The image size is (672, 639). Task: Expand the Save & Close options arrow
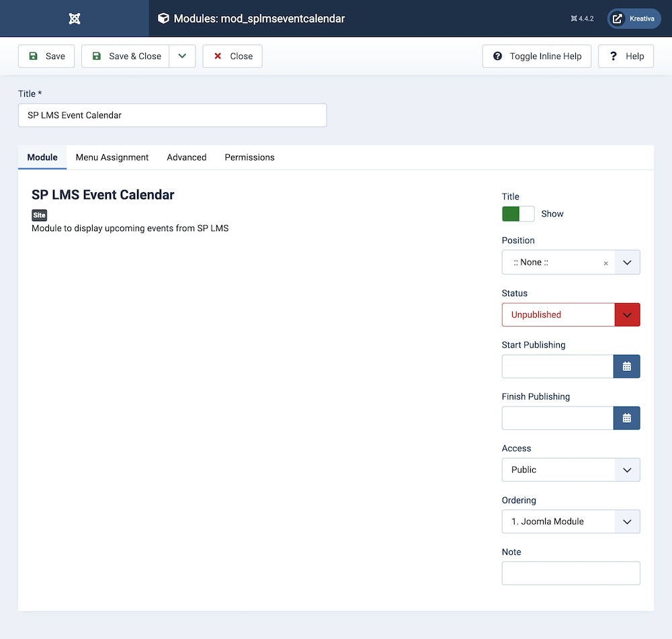tap(182, 56)
